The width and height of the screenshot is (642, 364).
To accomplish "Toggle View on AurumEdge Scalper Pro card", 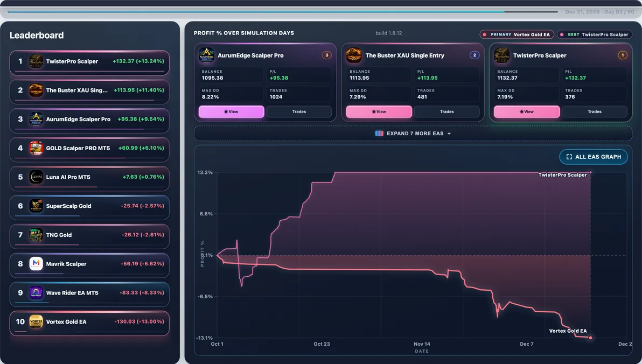I will (x=232, y=112).
